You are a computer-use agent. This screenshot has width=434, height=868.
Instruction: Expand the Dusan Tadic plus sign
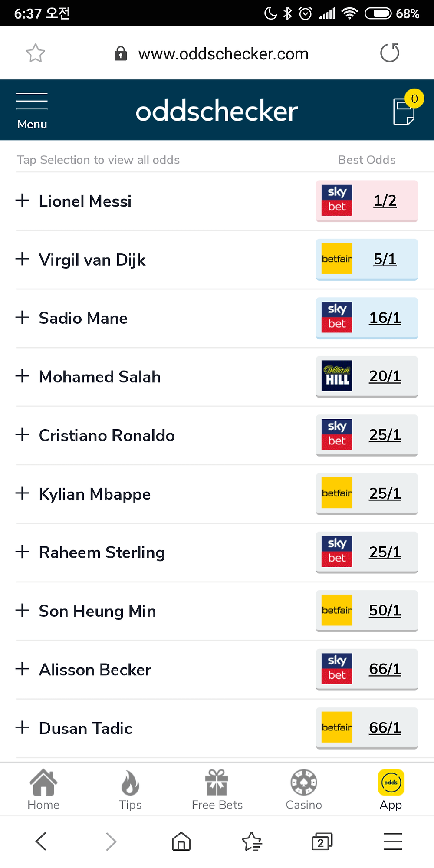coord(22,728)
